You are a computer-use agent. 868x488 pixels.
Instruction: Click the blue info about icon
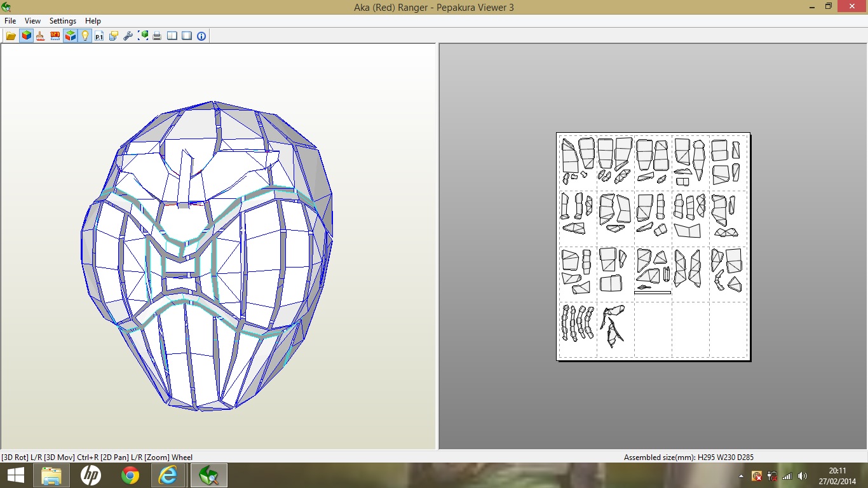[x=201, y=36]
